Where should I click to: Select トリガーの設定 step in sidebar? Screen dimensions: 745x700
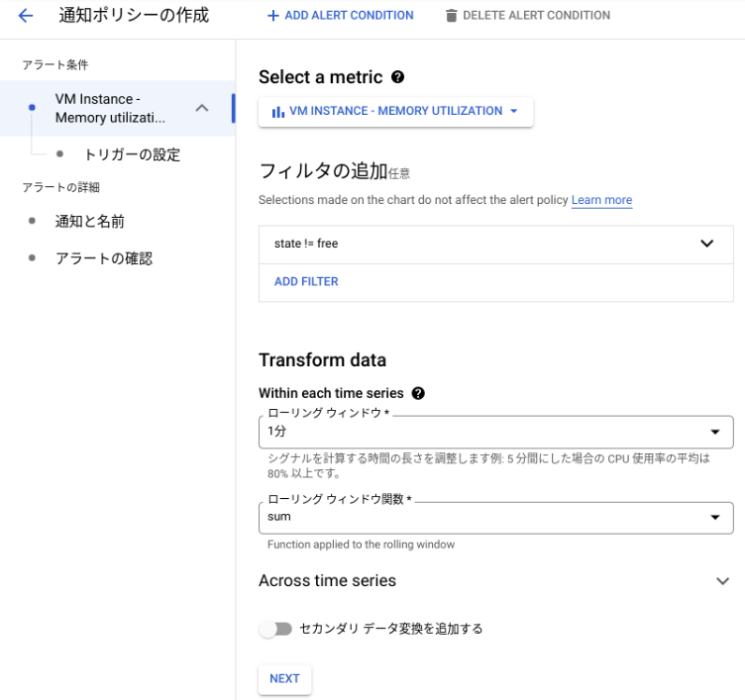[132, 154]
